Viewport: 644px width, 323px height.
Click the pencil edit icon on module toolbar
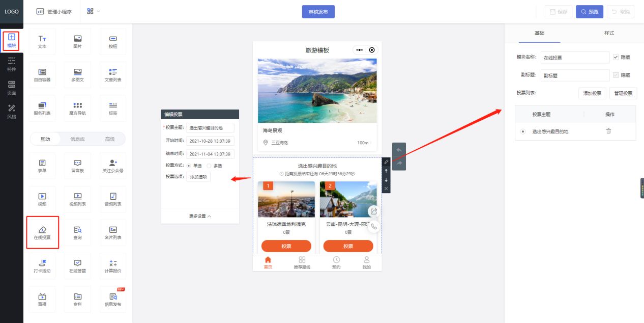pos(386,162)
